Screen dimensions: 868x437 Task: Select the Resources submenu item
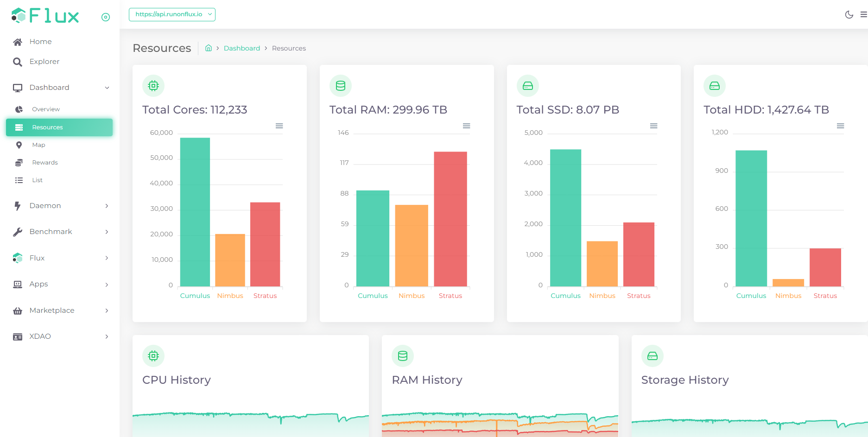pos(59,127)
